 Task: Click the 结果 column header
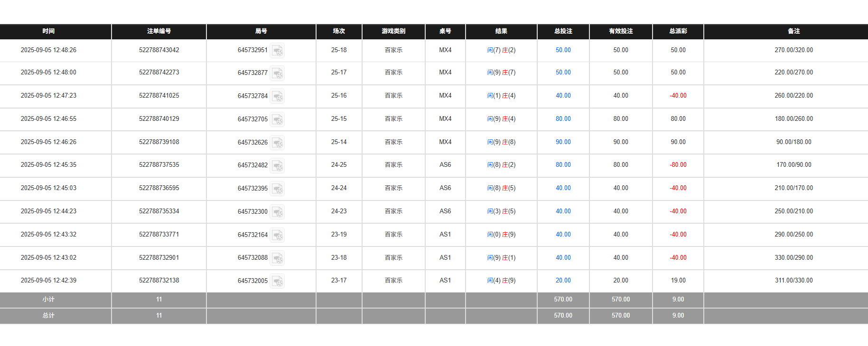pos(501,31)
